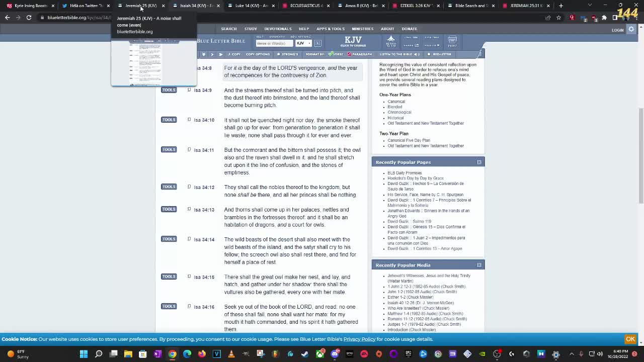The height and width of the screenshot is (362, 644).
Task: Open Steam from the taskbar
Action: [x=305, y=354]
